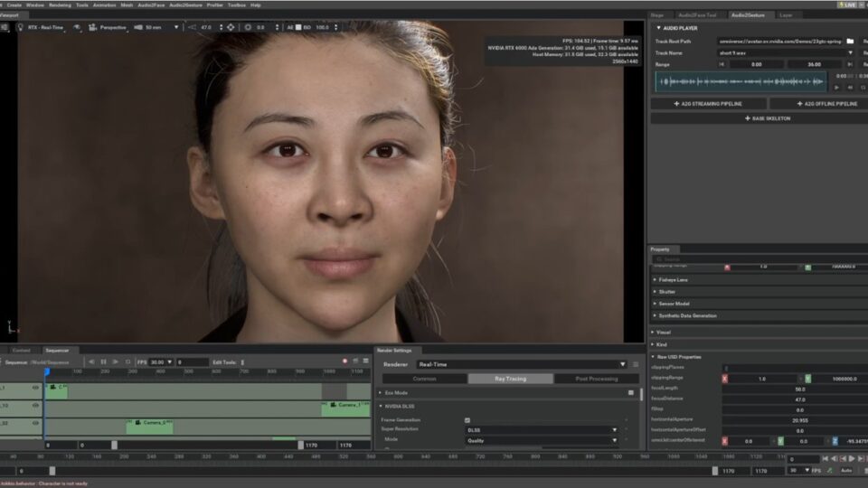Open the Track Name dropdown
The height and width of the screenshot is (488, 868).
click(x=850, y=53)
